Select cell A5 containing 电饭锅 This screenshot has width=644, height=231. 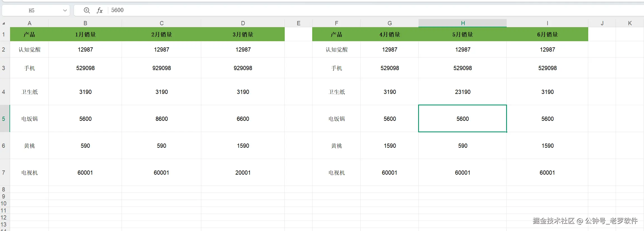(x=29, y=119)
